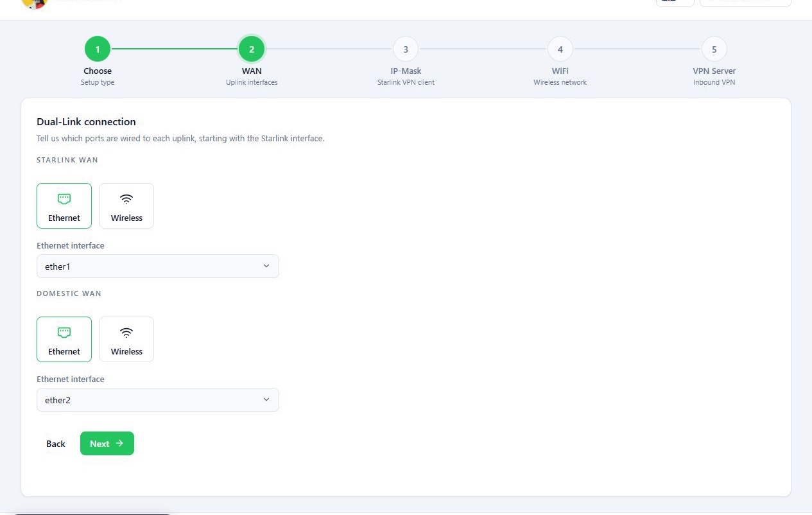Select Wireless for the Starlink WAN
The image size is (812, 515).
pos(126,205)
